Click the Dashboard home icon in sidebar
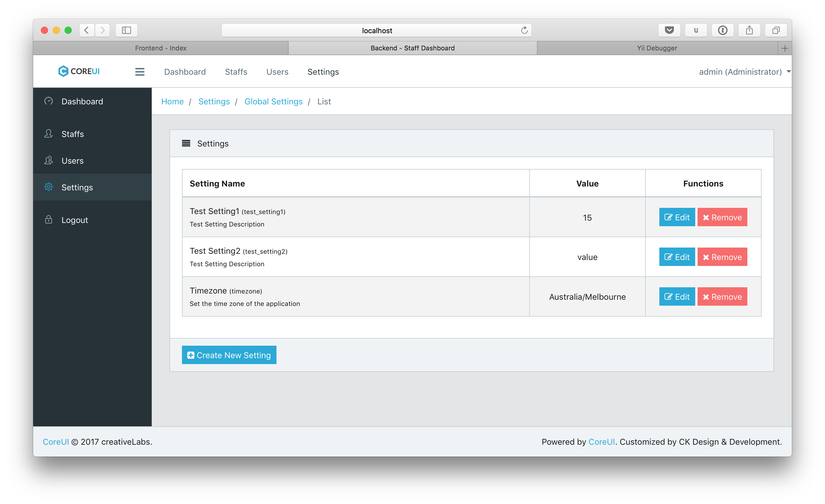The height and width of the screenshot is (504, 825). (x=49, y=101)
